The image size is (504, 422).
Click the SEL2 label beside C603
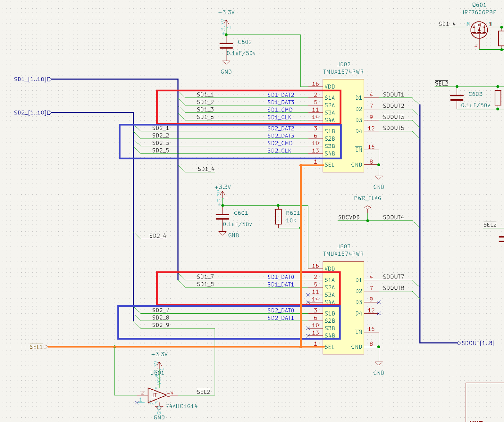coord(441,83)
